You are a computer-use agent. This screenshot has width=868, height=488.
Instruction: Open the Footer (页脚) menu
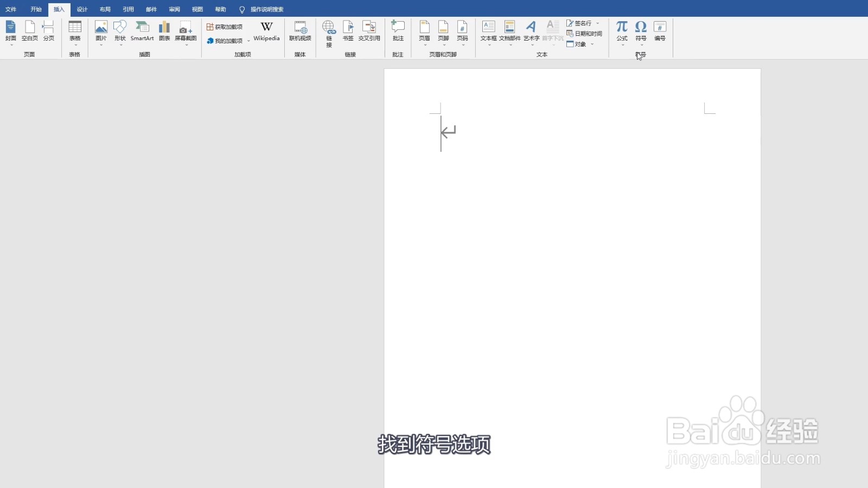444,33
